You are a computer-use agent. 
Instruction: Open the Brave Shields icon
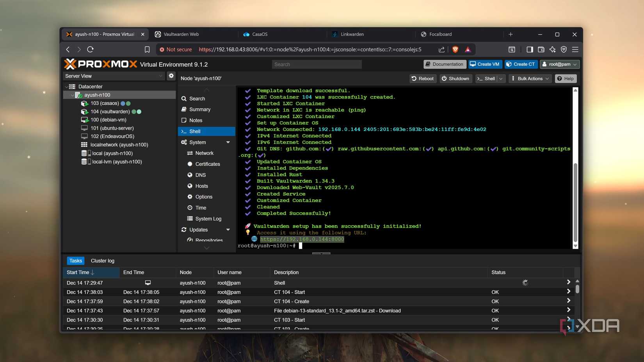pyautogui.click(x=455, y=50)
